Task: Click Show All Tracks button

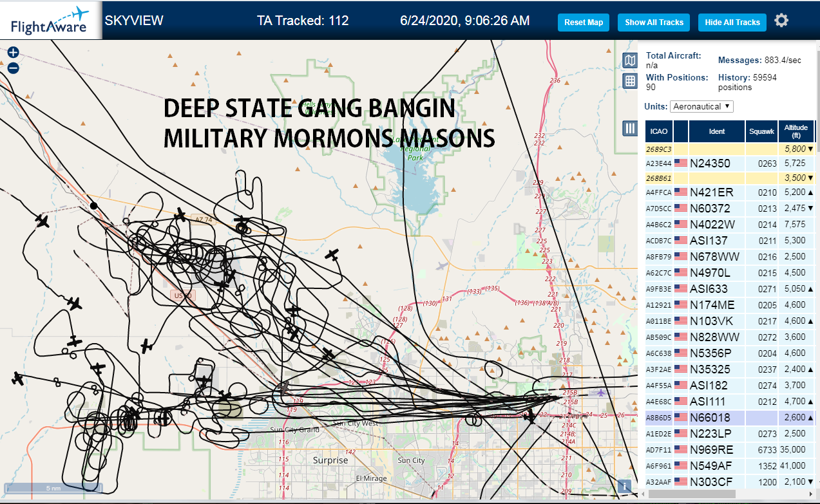Action: [654, 23]
